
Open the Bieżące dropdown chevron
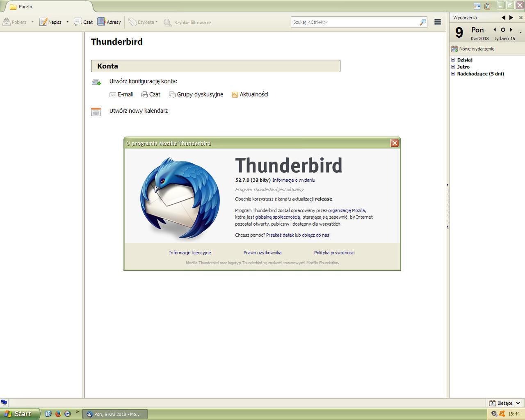click(x=518, y=403)
